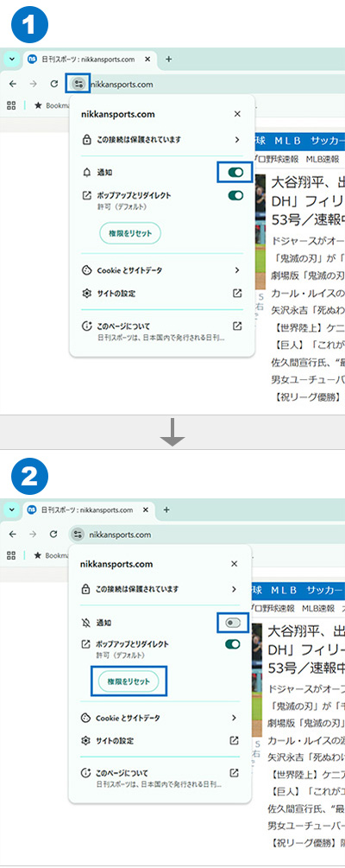Click 権限をリセット button in upper popup
This screenshot has height=868, width=345.
point(130,233)
